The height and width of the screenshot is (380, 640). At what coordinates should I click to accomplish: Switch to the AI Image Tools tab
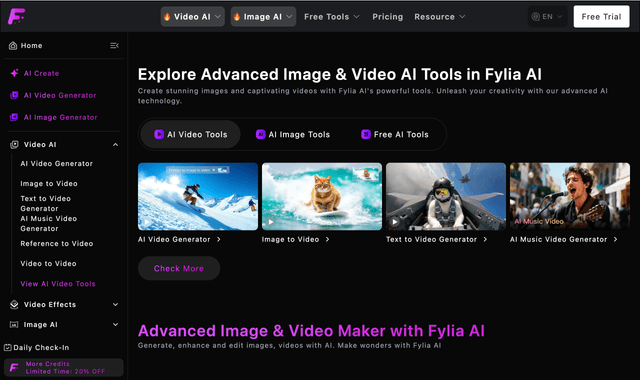pos(293,134)
